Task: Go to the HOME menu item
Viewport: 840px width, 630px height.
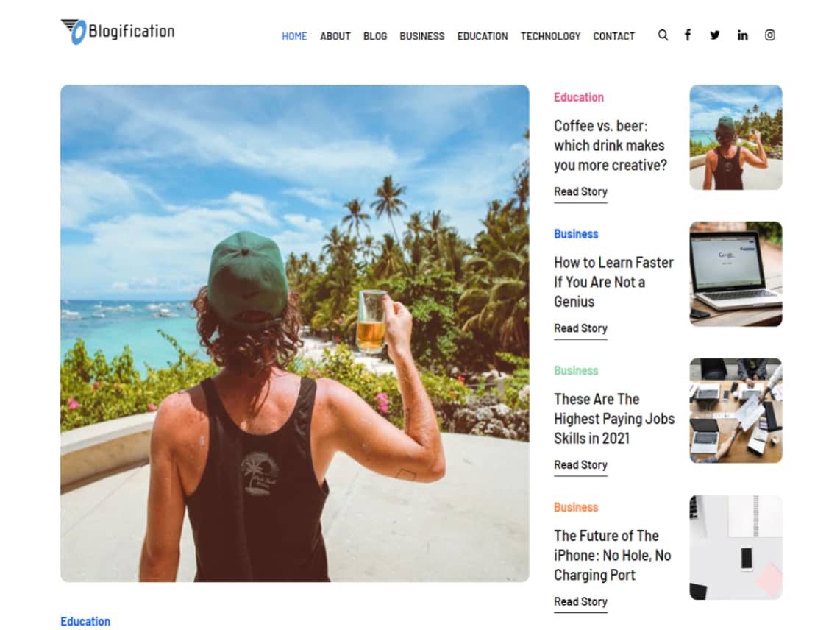Action: click(x=294, y=36)
